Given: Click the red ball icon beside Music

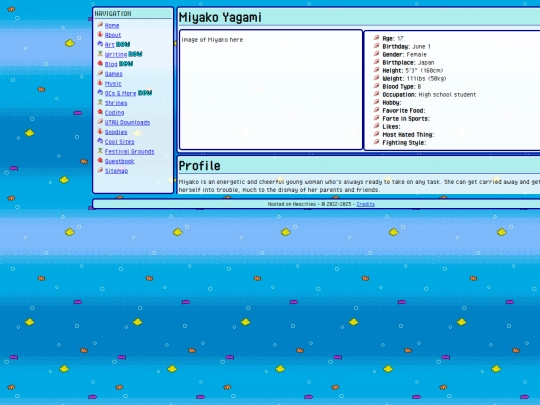Looking at the screenshot, I should click(100, 83).
